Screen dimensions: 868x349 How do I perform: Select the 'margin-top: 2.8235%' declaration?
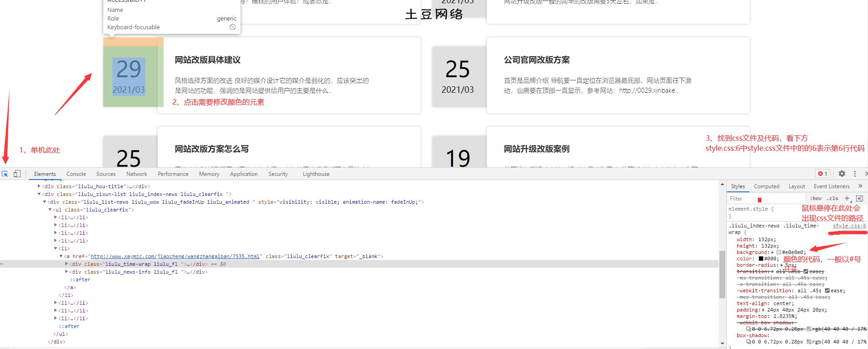click(x=767, y=316)
